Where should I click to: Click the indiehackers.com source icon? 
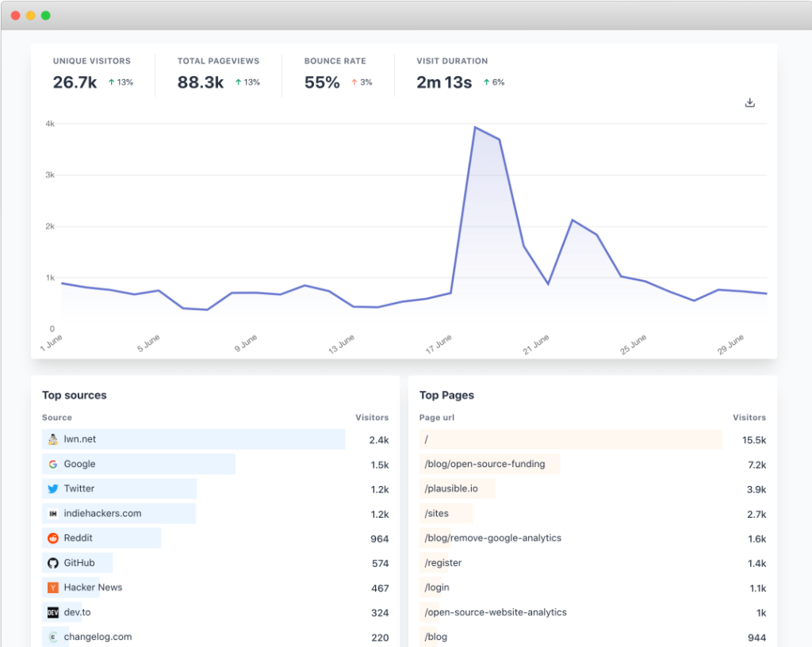point(53,514)
